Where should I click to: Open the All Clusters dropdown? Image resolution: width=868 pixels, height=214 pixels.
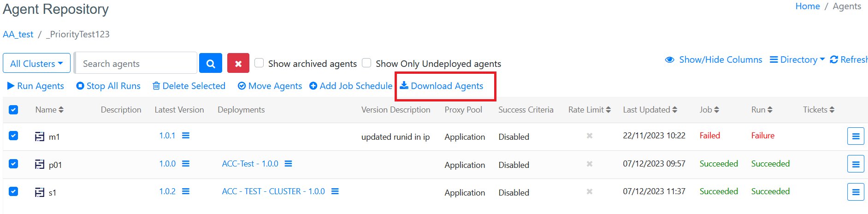click(36, 64)
